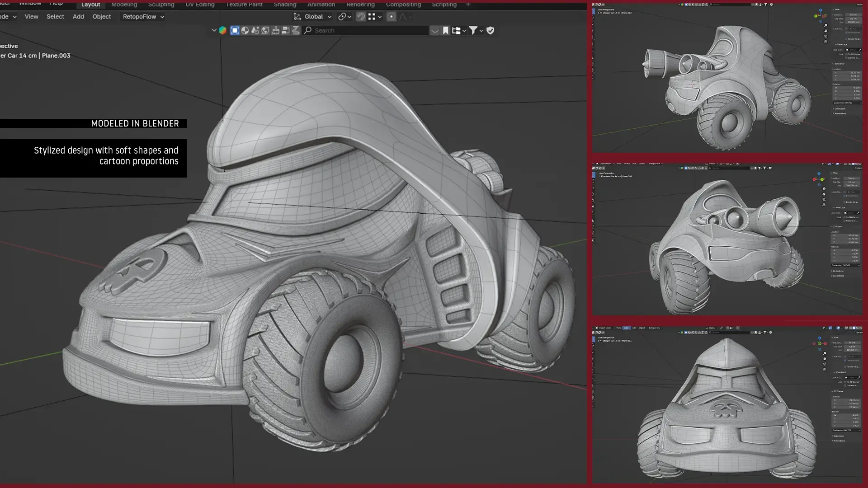The height and width of the screenshot is (488, 868).
Task: Click the View menu button in main viewport
Action: click(x=31, y=17)
